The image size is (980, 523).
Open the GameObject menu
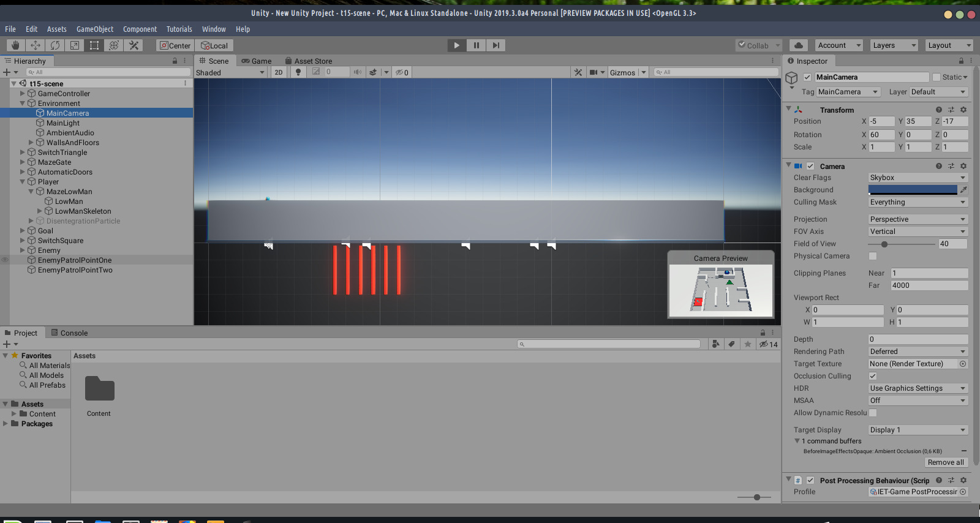95,29
